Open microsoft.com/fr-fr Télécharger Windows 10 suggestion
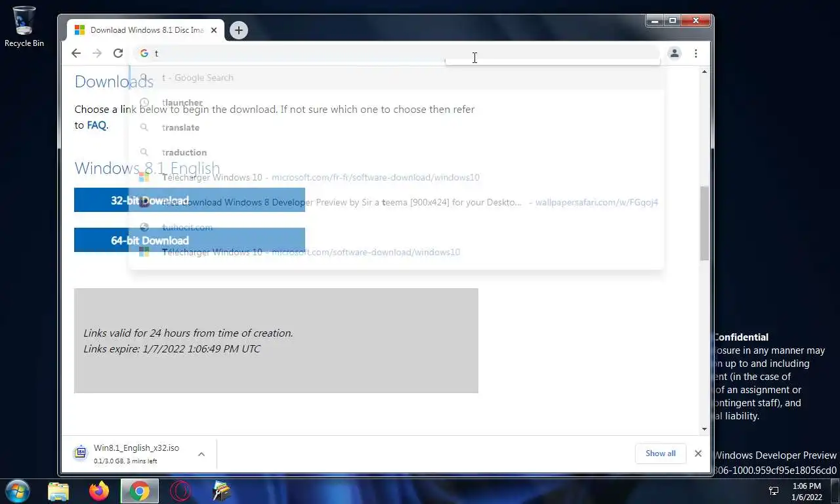840x504 pixels. [396, 177]
